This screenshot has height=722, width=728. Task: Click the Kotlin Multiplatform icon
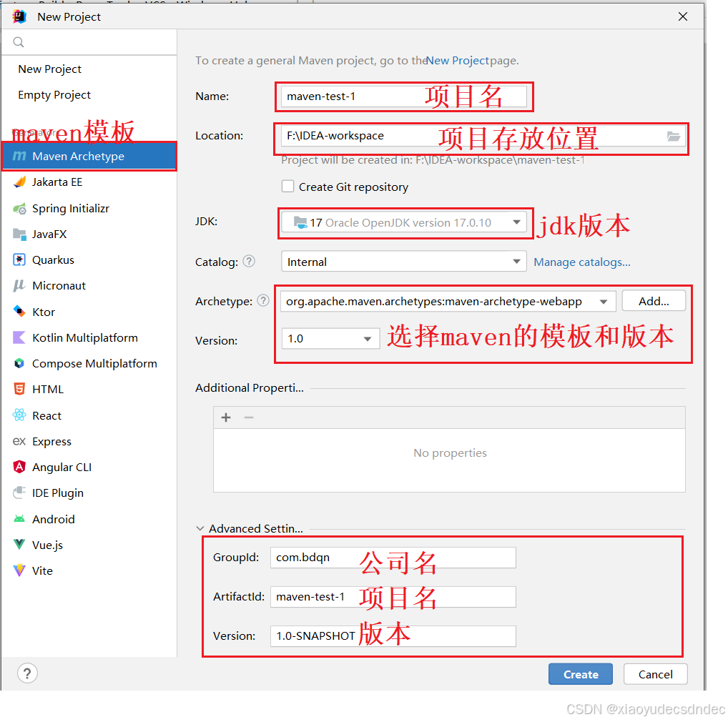[x=19, y=338]
